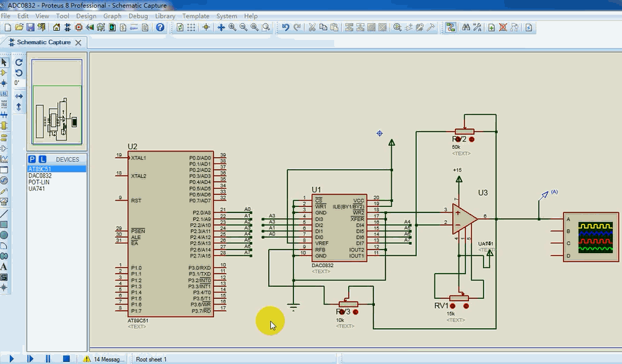Copy selection to clipboard icon
This screenshot has width=622, height=364.
[x=324, y=27]
